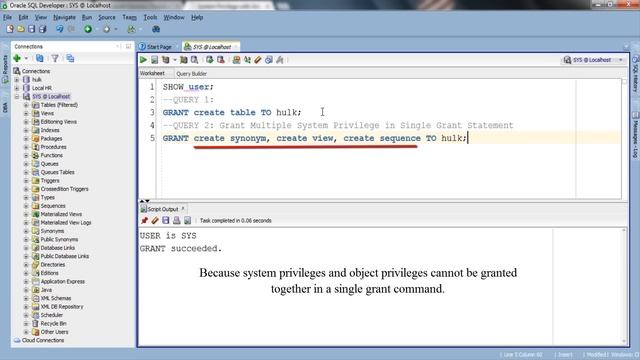
Task: Open dropdown next to New Connection plus
Action: 26,58
